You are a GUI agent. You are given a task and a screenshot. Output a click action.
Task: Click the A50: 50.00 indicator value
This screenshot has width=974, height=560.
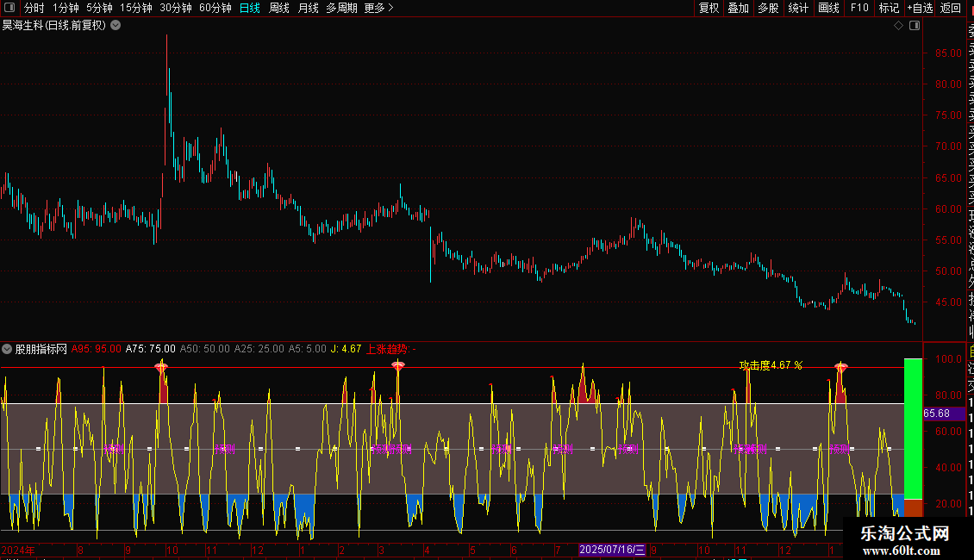205,349
